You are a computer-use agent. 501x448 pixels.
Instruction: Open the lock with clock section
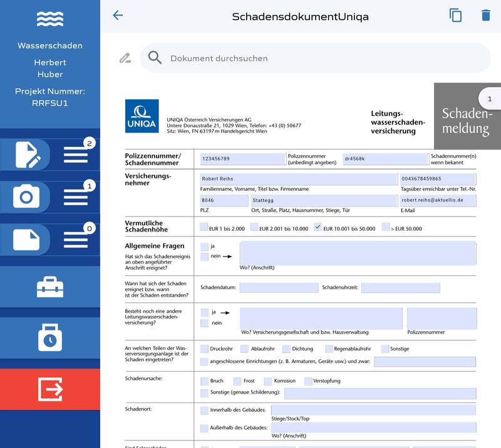click(x=49, y=337)
